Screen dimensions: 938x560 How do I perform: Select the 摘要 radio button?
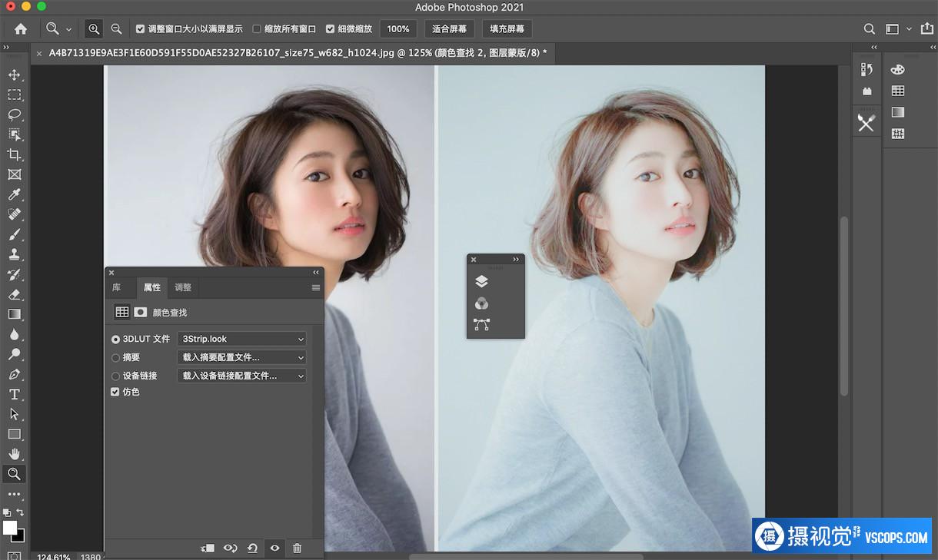tap(115, 357)
